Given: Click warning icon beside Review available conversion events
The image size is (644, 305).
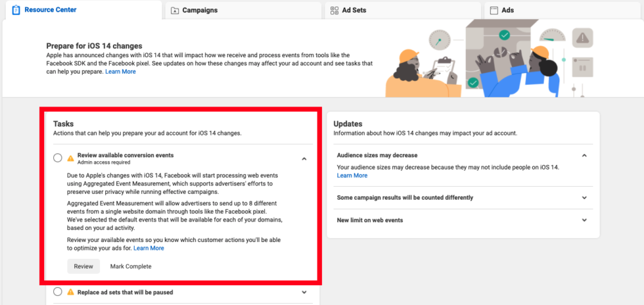Looking at the screenshot, I should [71, 158].
